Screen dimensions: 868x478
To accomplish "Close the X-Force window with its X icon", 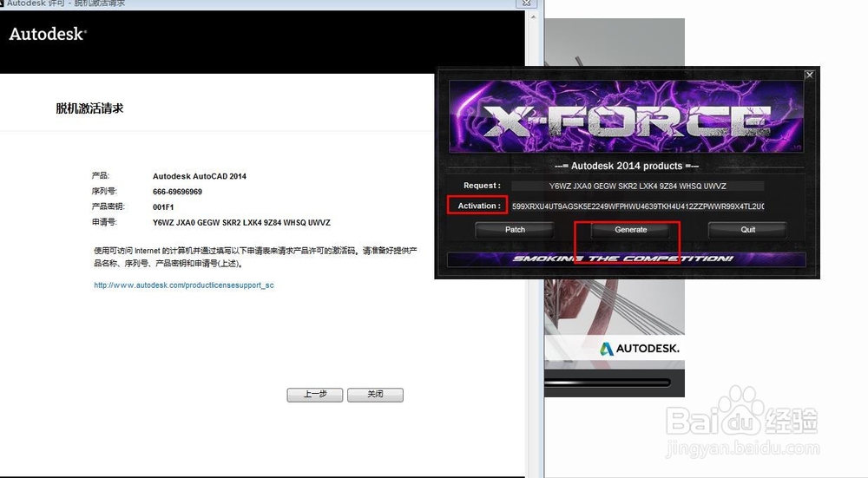I will 809,75.
